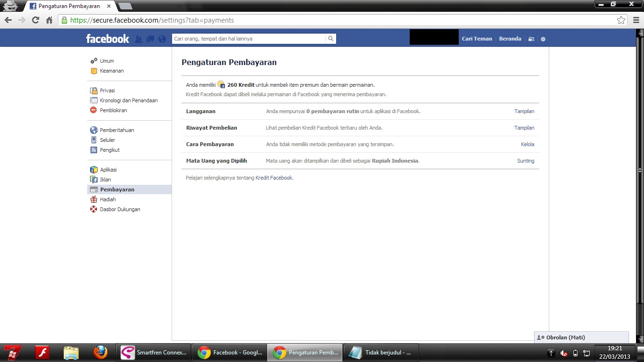Open Flash icon in taskbar
The image size is (644, 362).
(42, 353)
